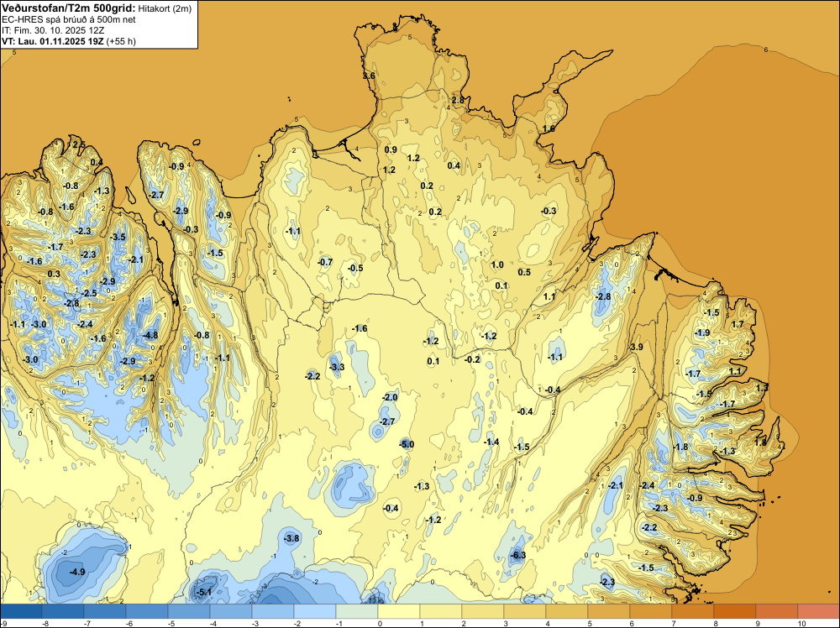The width and height of the screenshot is (840, 628).
Task: Click the 'EC-HRES spá brúuð á 500m net' line
Action: [x=69, y=19]
